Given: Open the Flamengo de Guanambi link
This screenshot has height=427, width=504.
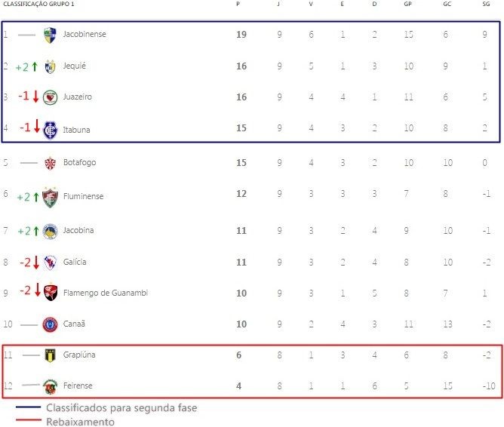Looking at the screenshot, I should [106, 293].
